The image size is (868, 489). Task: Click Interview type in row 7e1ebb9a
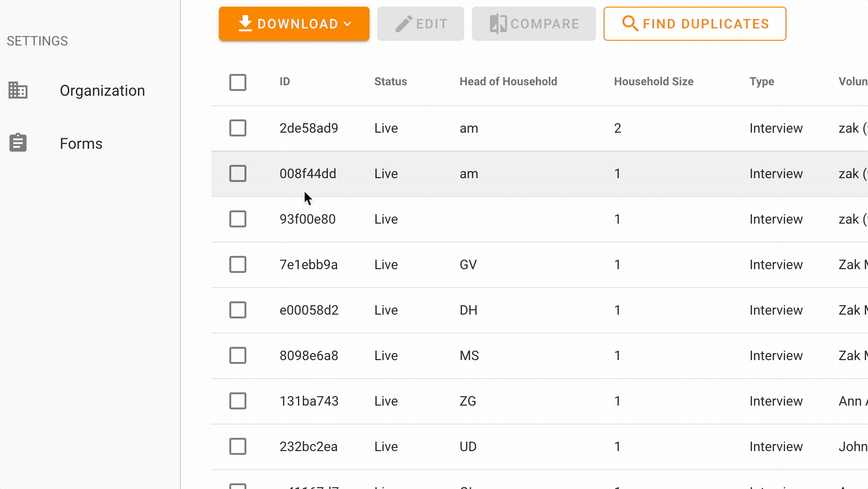point(776,264)
